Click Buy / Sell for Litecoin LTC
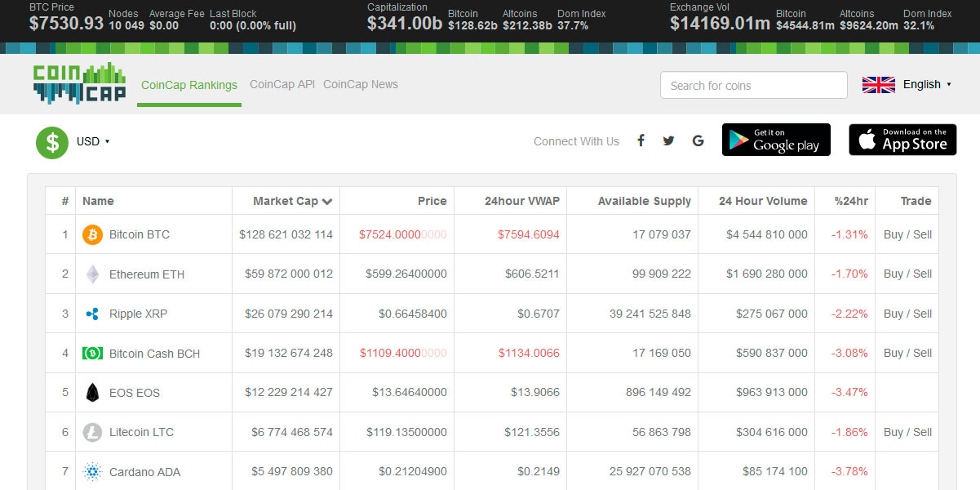The width and height of the screenshot is (980, 490). [x=907, y=432]
